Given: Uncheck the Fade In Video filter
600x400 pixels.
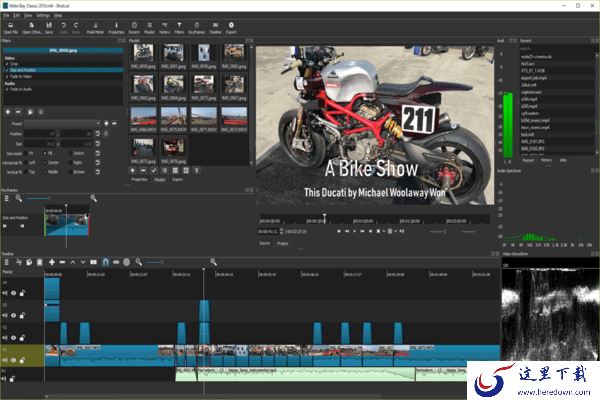Looking at the screenshot, I should [x=7, y=77].
